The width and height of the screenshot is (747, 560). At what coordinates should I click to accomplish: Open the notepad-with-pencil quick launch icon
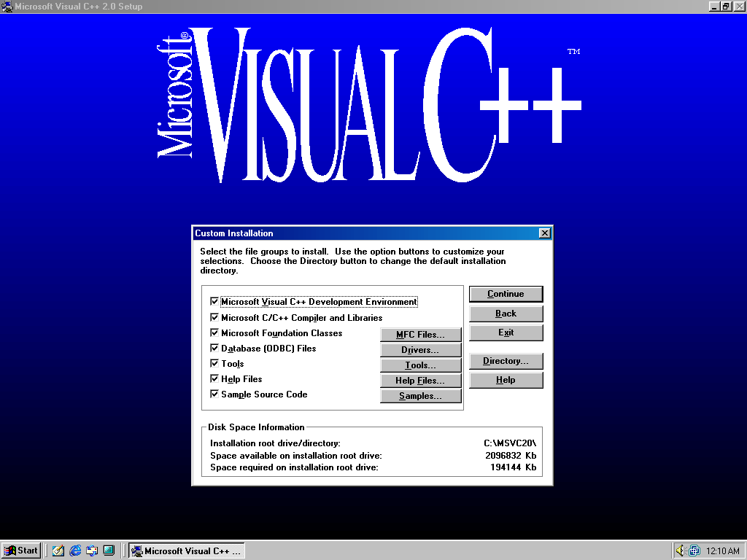58,551
